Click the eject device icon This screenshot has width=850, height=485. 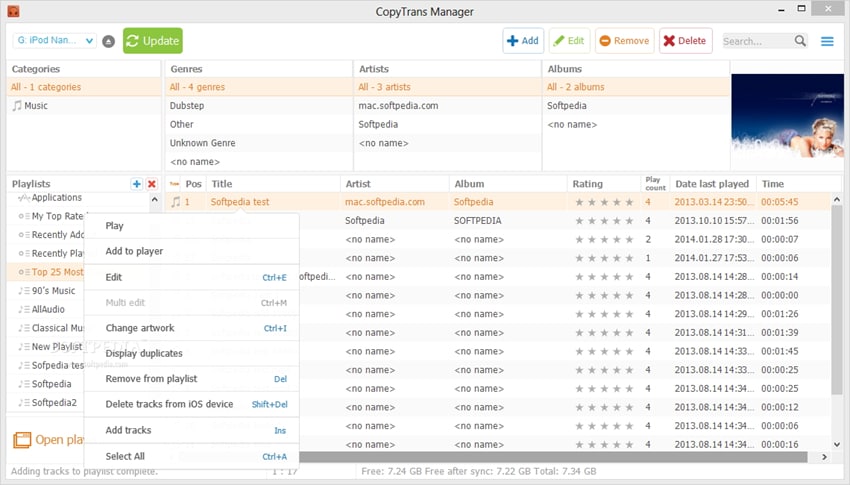(108, 41)
